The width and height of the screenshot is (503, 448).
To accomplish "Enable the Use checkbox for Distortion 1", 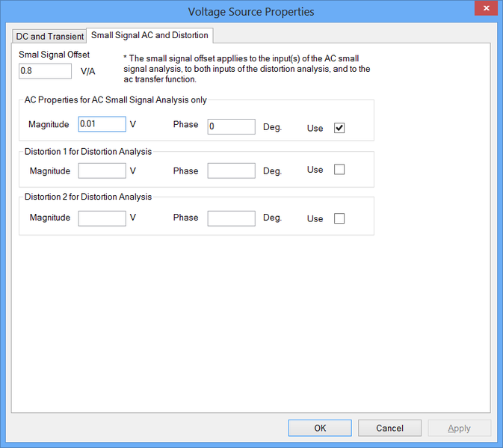I will (339, 170).
